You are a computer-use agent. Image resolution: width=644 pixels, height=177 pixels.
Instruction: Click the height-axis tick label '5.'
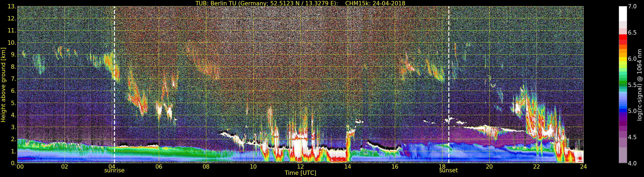coord(14,103)
